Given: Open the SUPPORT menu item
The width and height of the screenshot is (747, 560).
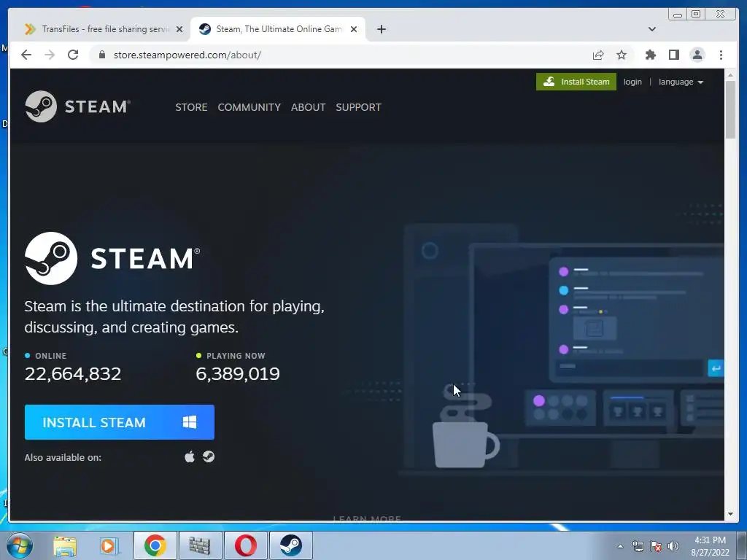Looking at the screenshot, I should pyautogui.click(x=358, y=107).
